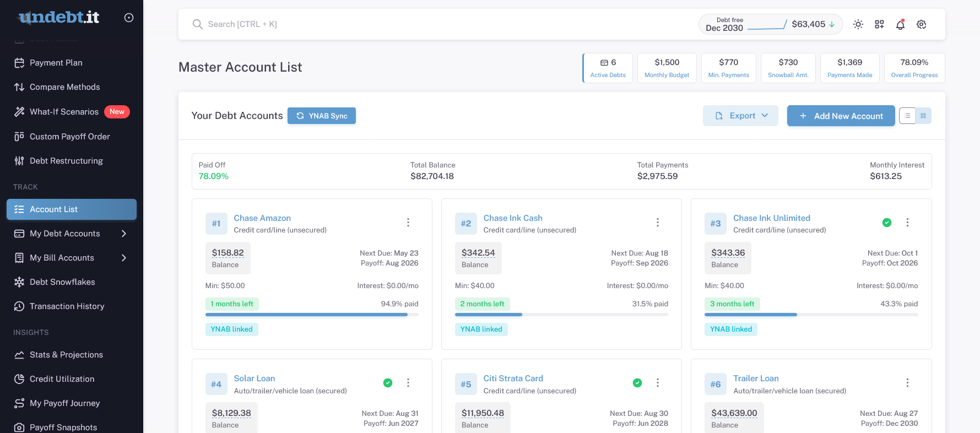
Task: Click the Transaction History clock icon
Action: click(x=19, y=306)
